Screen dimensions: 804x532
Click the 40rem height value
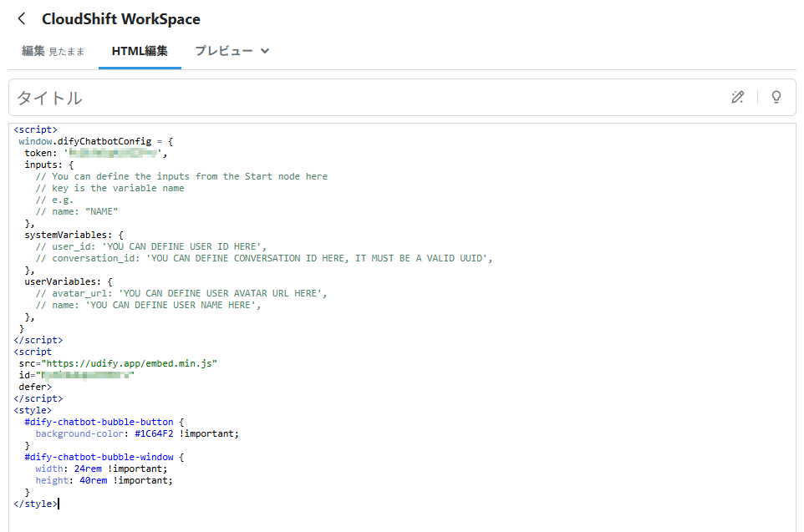coord(94,480)
